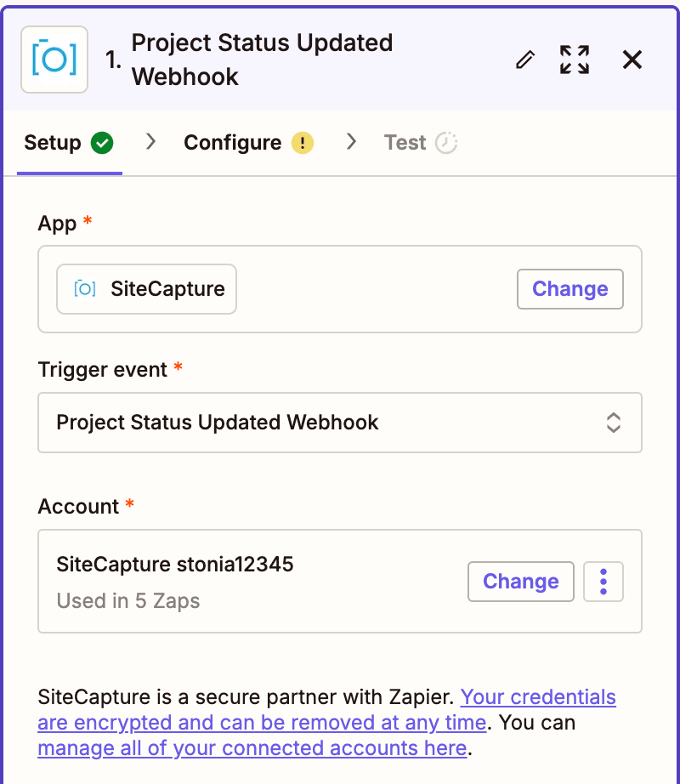Change the connected SiteCapture account
680x784 pixels.
click(520, 582)
